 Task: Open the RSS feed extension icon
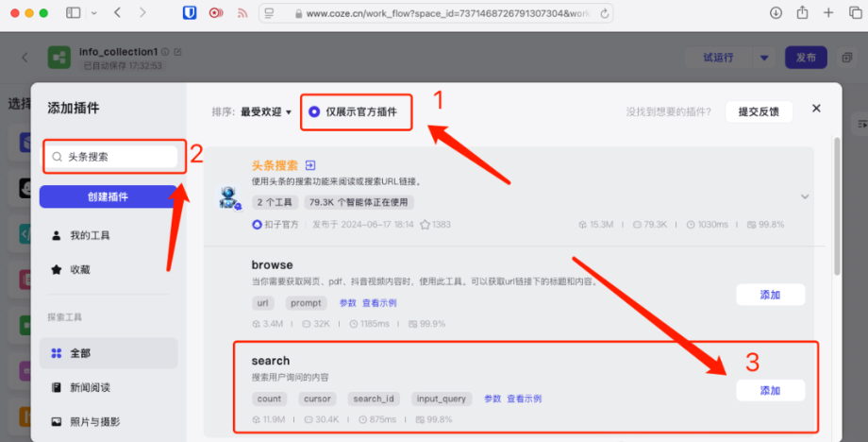(x=242, y=13)
